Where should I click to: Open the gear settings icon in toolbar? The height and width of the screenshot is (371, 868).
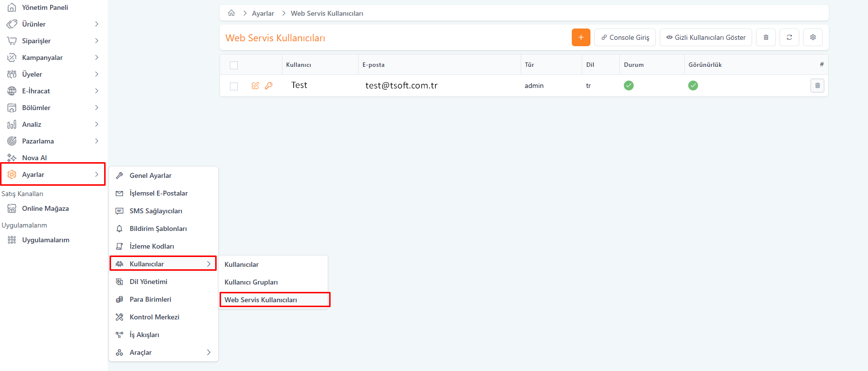812,37
